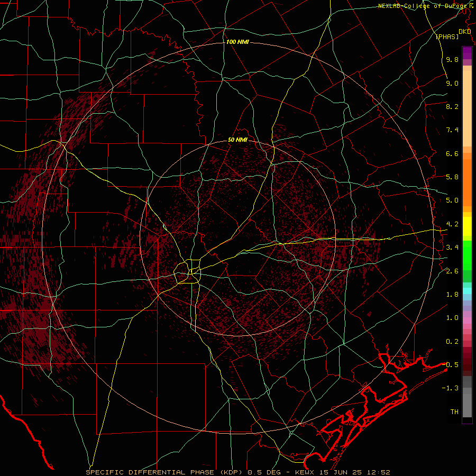The image size is (476, 476).
Task: Click the 1.8 scale value
Action: coord(452,295)
